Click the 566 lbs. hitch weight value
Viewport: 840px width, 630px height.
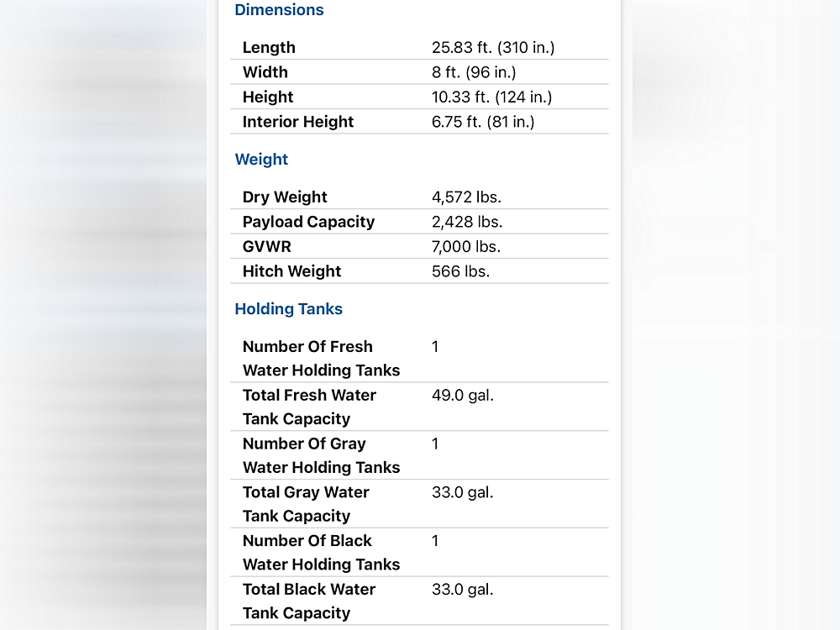point(460,271)
